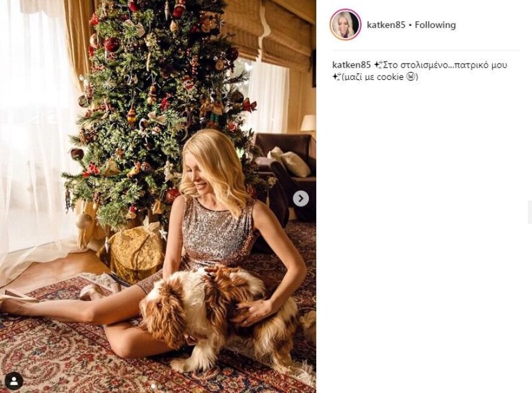This screenshot has height=393, width=532.
Task: Open katken85 link at the start of the caption
Action: tap(351, 65)
